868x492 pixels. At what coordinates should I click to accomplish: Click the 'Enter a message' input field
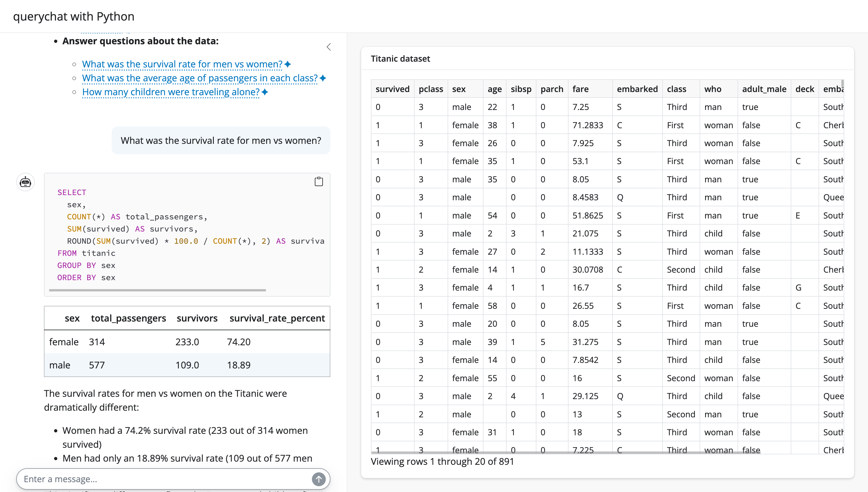click(x=152, y=479)
